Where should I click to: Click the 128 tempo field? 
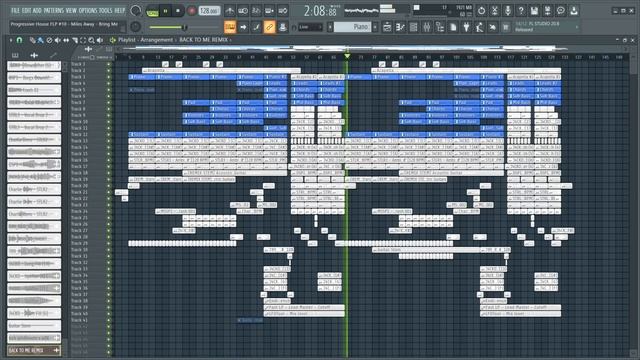(209, 11)
